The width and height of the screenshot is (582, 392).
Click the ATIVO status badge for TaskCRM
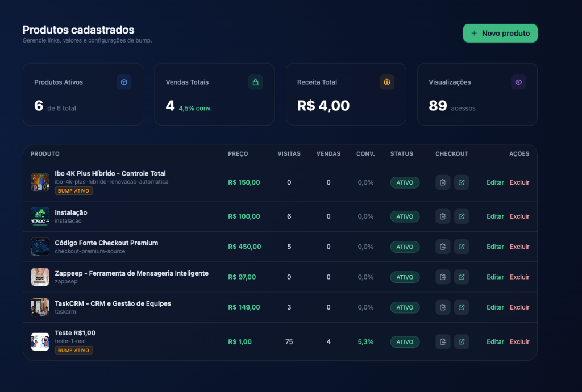(x=405, y=307)
